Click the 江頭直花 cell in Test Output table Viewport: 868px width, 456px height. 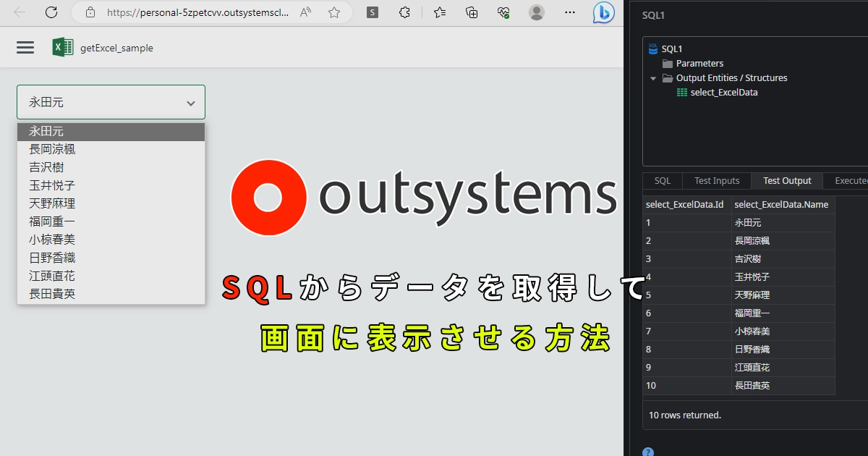pyautogui.click(x=783, y=368)
